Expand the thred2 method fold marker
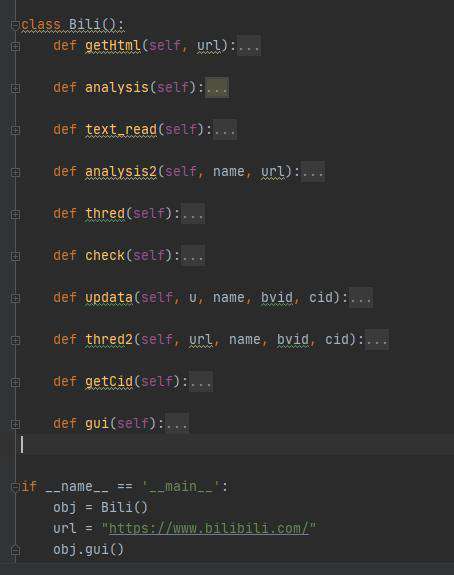The height and width of the screenshot is (575, 454). coord(15,340)
